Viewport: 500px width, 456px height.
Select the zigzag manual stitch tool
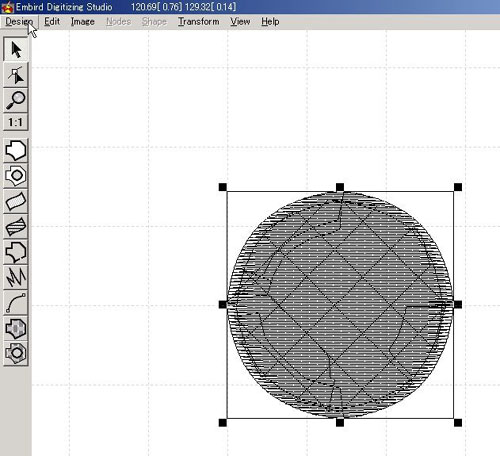(x=16, y=277)
